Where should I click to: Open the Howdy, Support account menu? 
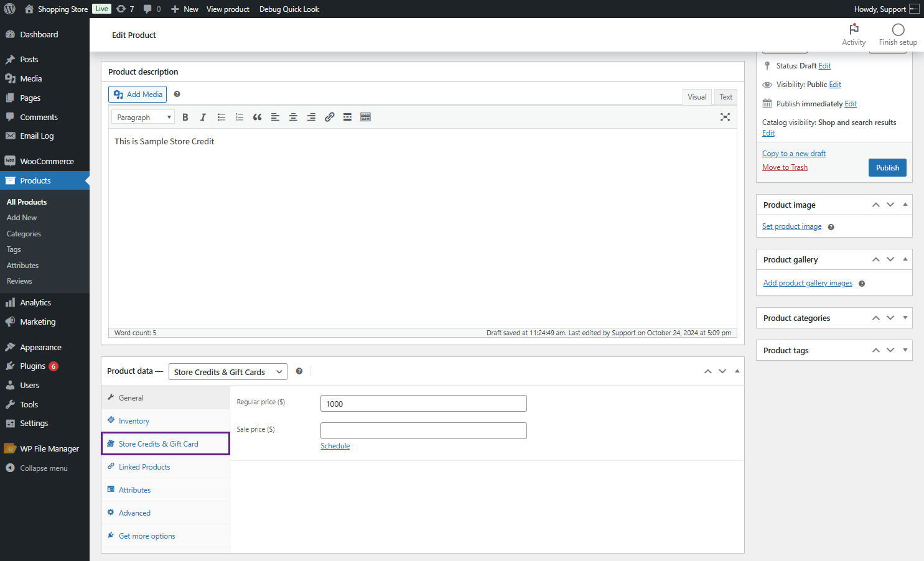pyautogui.click(x=887, y=9)
